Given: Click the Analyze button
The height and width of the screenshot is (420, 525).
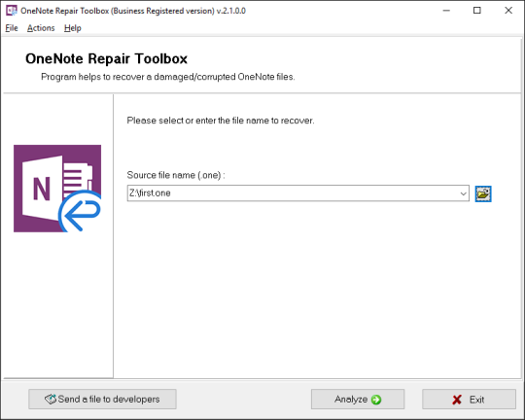Looking at the screenshot, I should click(x=358, y=400).
